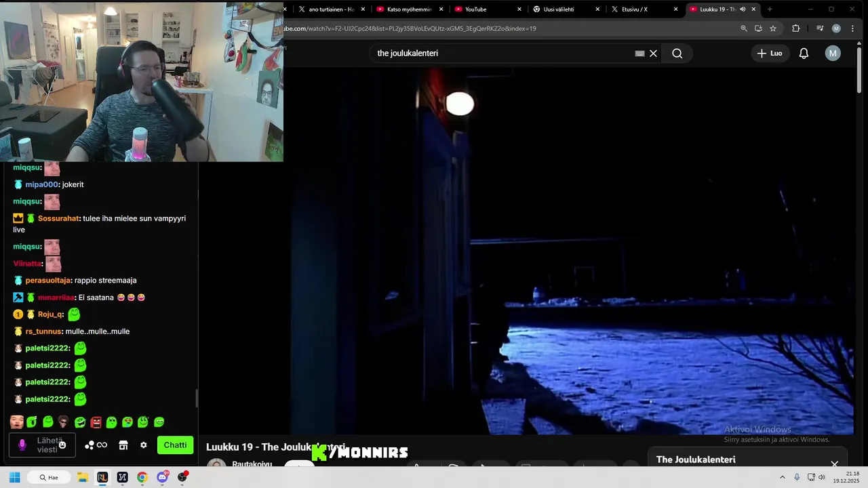
Task: Close the YouTube tab
Action: coord(519,9)
